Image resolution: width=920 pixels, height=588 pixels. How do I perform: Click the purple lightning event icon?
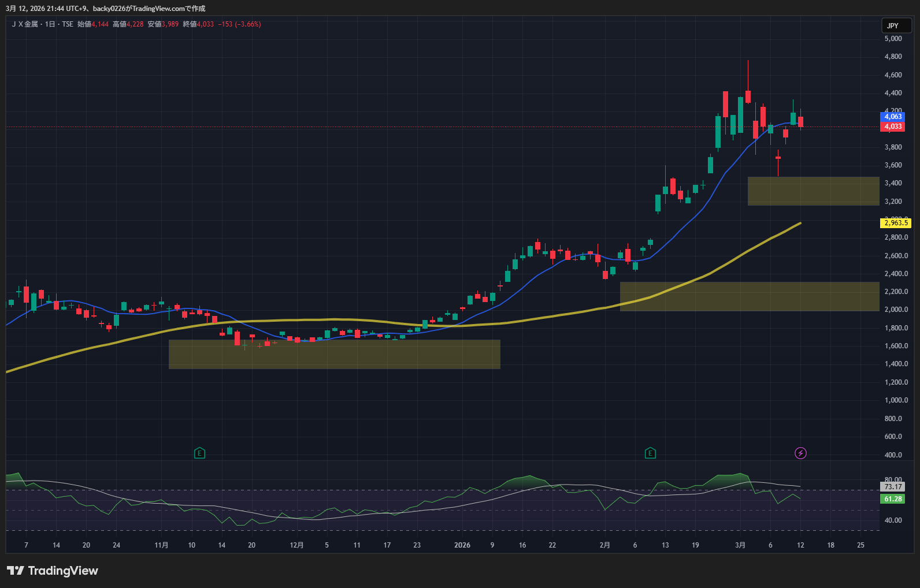click(x=800, y=453)
